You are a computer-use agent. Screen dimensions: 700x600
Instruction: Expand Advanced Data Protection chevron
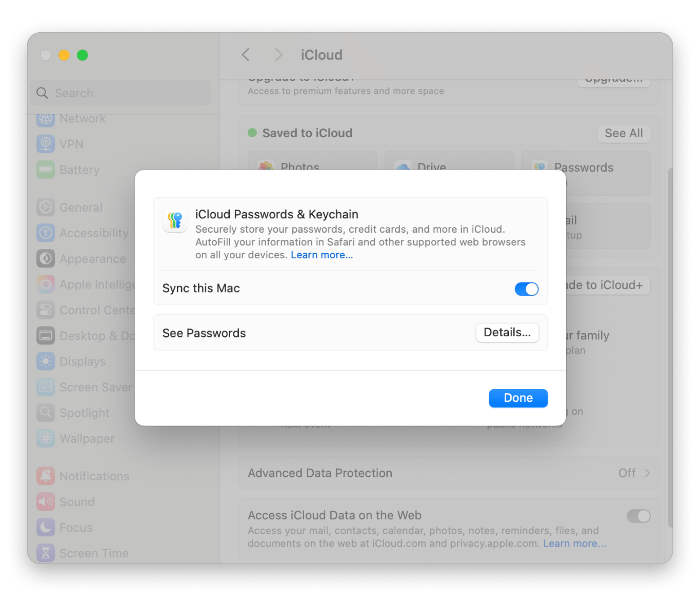click(647, 473)
